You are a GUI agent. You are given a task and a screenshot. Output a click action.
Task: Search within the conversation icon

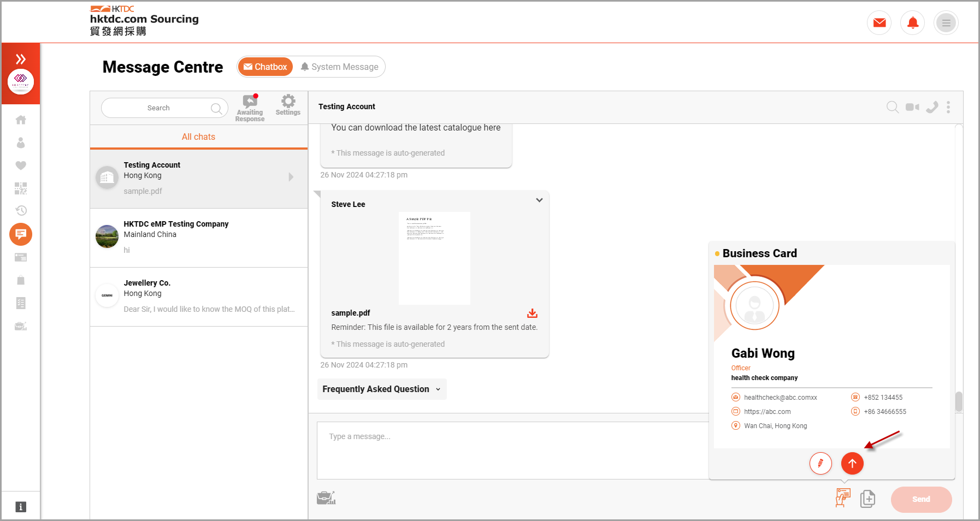(893, 107)
